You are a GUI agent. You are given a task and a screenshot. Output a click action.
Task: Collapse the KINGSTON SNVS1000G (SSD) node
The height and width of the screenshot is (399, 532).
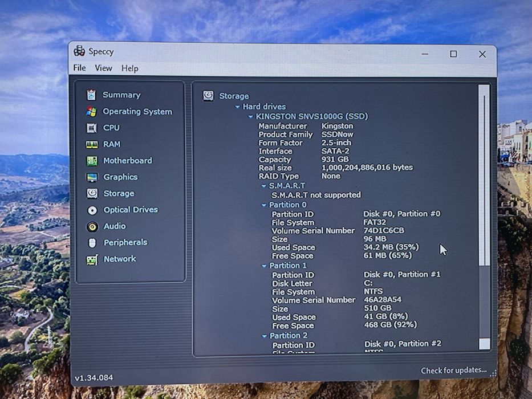point(250,117)
